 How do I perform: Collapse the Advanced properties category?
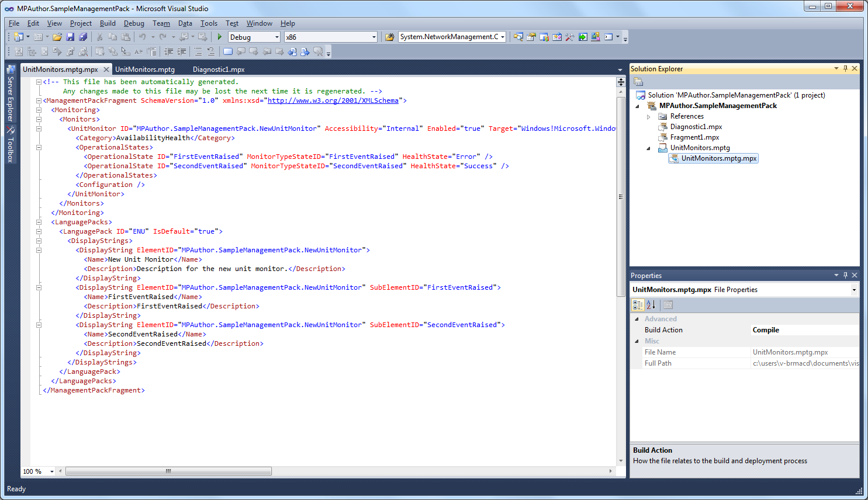[x=637, y=319]
